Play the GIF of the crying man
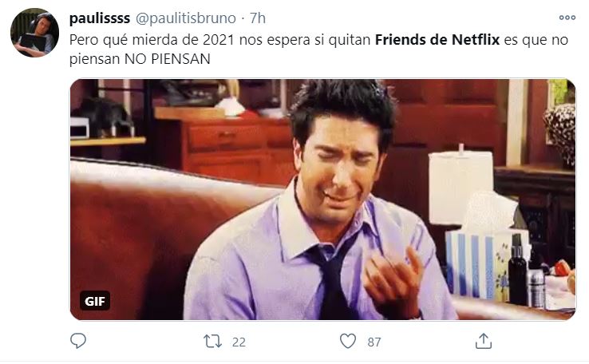The width and height of the screenshot is (589, 364). click(322, 200)
